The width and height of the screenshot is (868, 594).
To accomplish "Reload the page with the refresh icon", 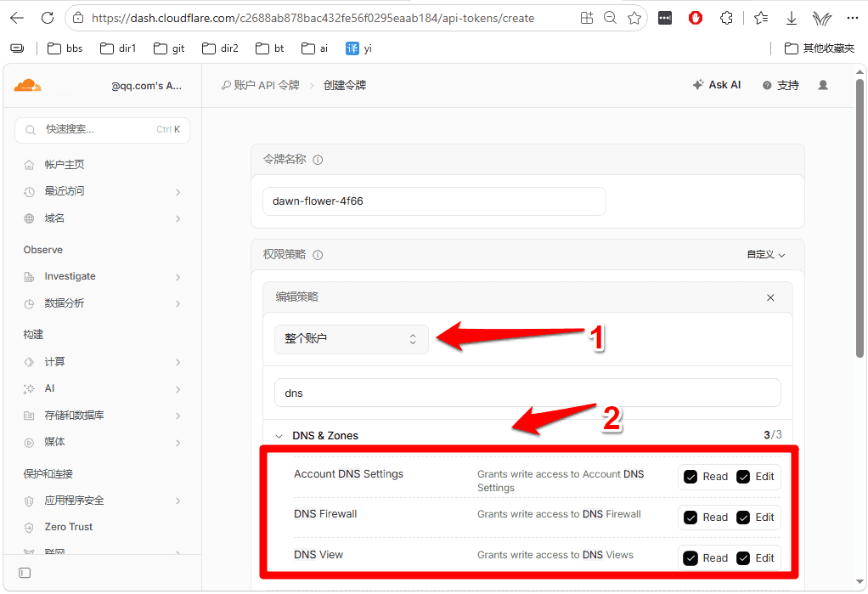I will (48, 19).
